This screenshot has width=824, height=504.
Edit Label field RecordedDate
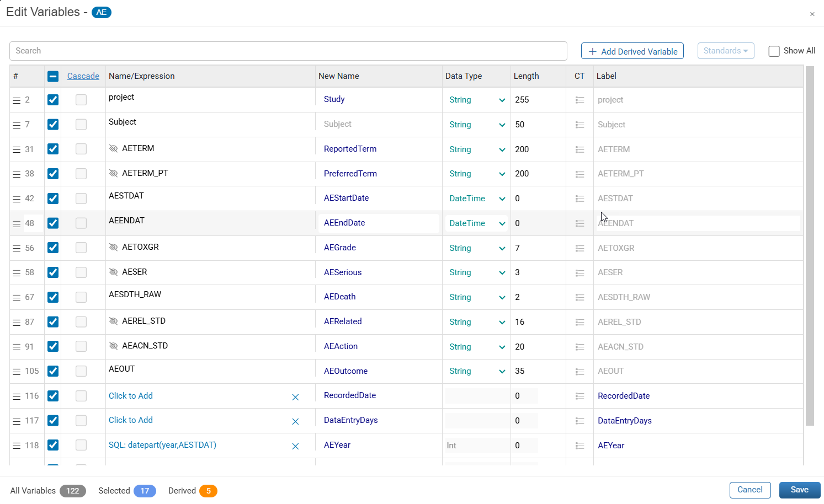click(698, 396)
